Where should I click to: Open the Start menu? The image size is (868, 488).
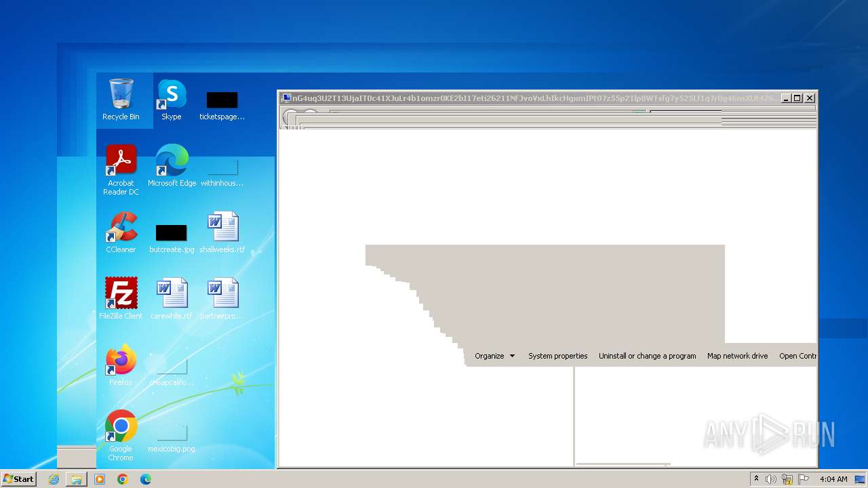[x=18, y=479]
